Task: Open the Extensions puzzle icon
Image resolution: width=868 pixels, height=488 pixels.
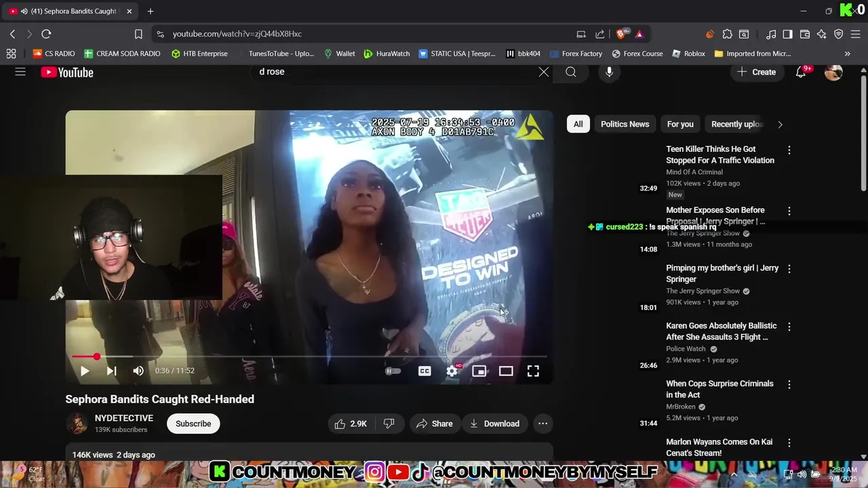Action: point(727,34)
